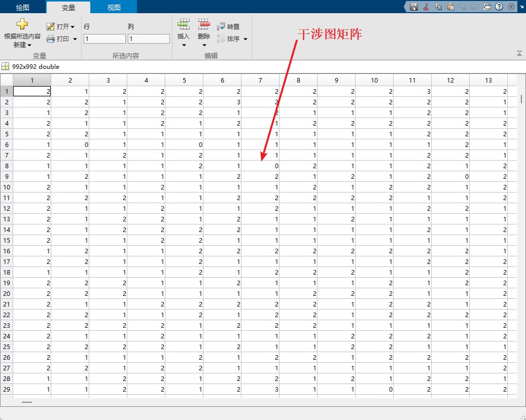
Task: Click the yellow plus New from Selection icon
Action: [22, 24]
